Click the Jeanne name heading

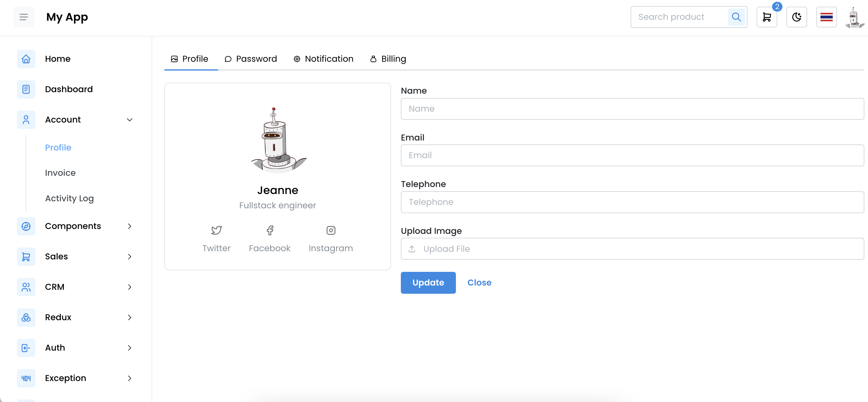point(278,190)
